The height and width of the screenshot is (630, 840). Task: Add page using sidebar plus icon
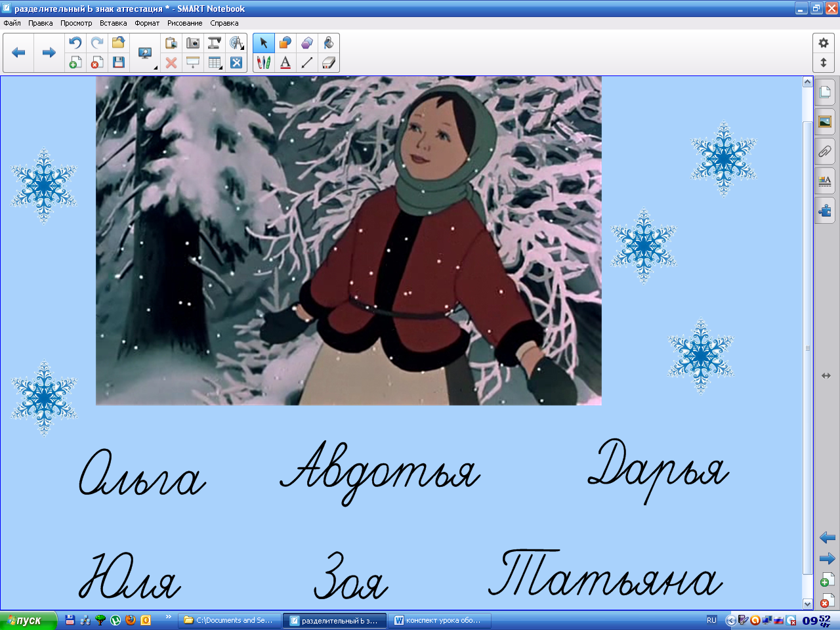coord(827,579)
